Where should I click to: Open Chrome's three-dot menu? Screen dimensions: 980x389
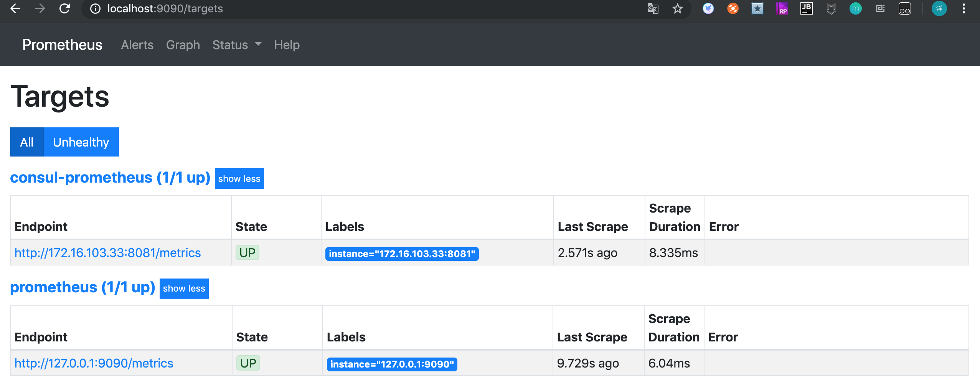coord(964,8)
